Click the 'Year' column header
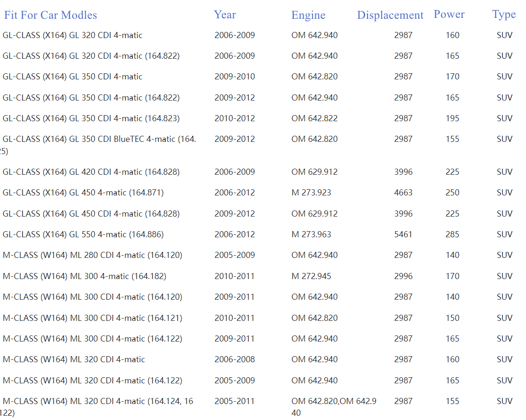 coord(225,15)
